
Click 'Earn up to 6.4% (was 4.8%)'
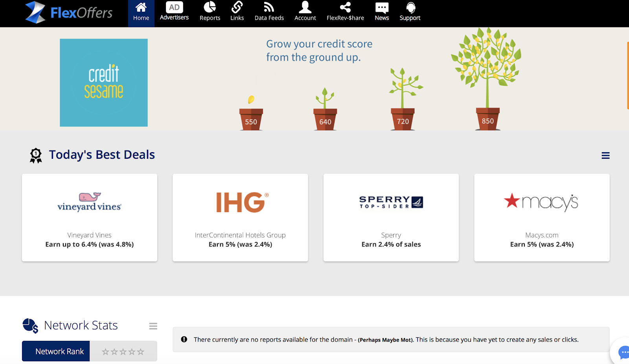[90, 245]
